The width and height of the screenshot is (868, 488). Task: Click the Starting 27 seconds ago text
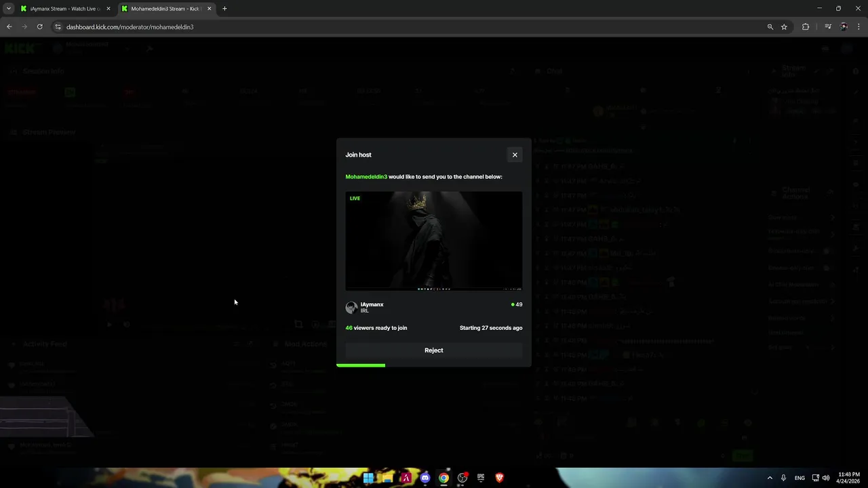[491, 328]
